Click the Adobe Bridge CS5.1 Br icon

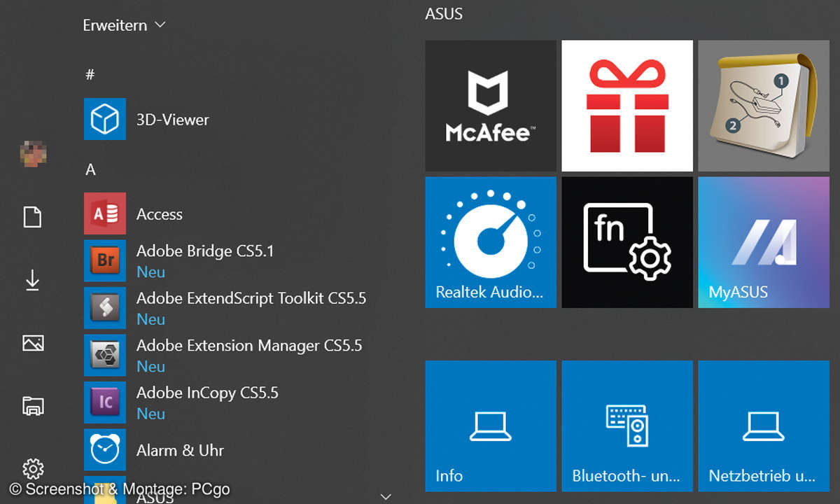105,261
